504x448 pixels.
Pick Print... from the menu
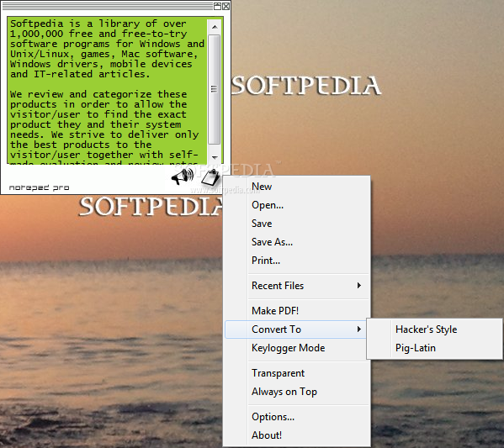click(x=297, y=261)
